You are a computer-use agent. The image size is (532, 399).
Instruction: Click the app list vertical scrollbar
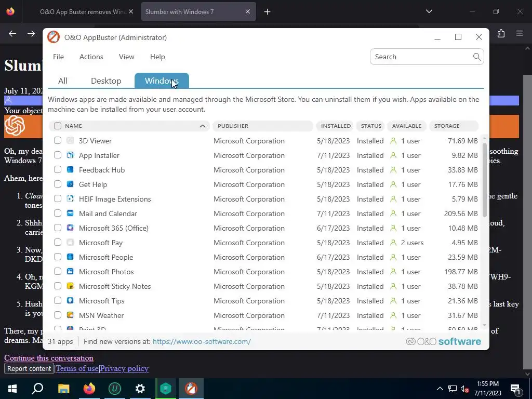[x=485, y=180]
